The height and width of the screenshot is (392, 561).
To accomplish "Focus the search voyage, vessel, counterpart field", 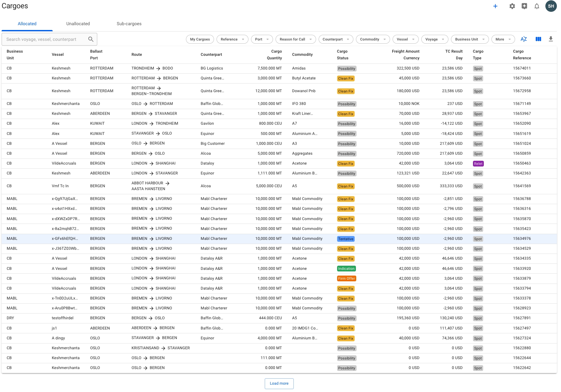I will point(45,39).
